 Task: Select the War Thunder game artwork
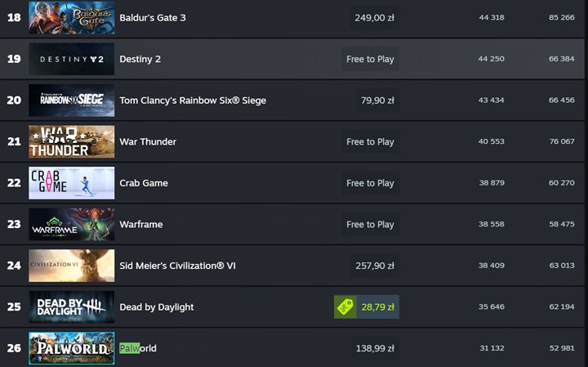coord(71,141)
